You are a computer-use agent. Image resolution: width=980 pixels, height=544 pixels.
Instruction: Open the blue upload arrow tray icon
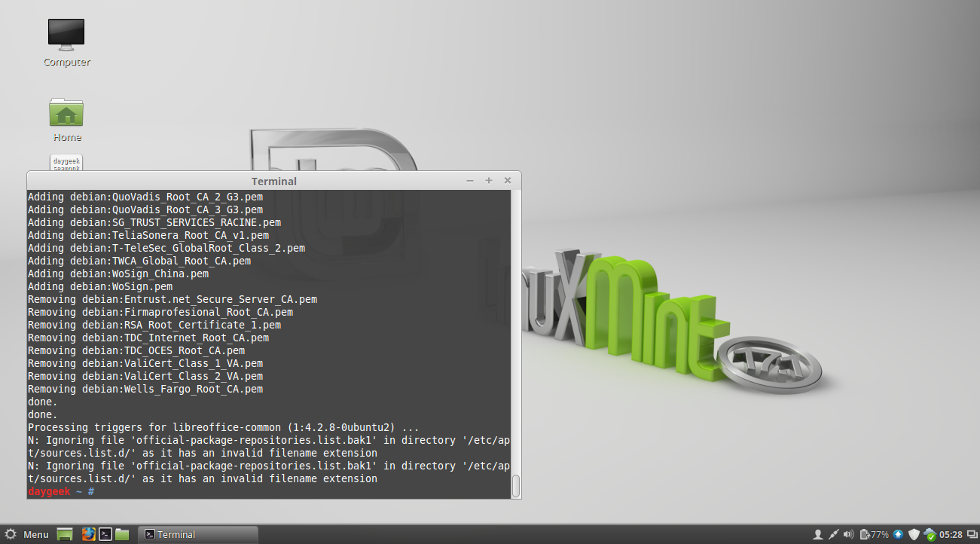point(898,534)
